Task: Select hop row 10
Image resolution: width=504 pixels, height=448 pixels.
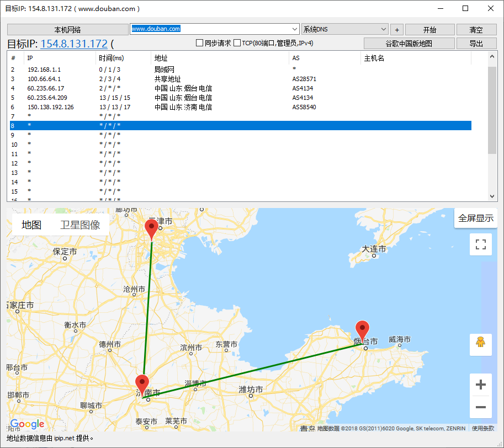Action: click(241, 144)
